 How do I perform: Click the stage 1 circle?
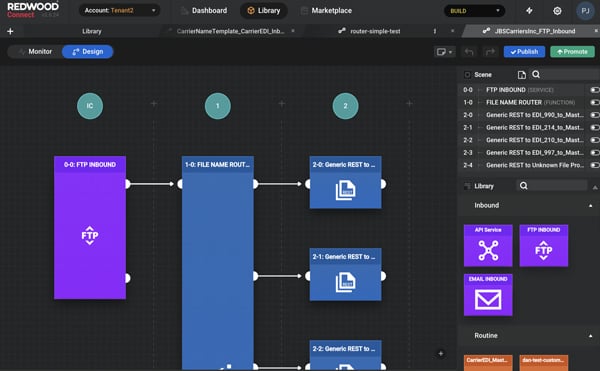pyautogui.click(x=218, y=106)
